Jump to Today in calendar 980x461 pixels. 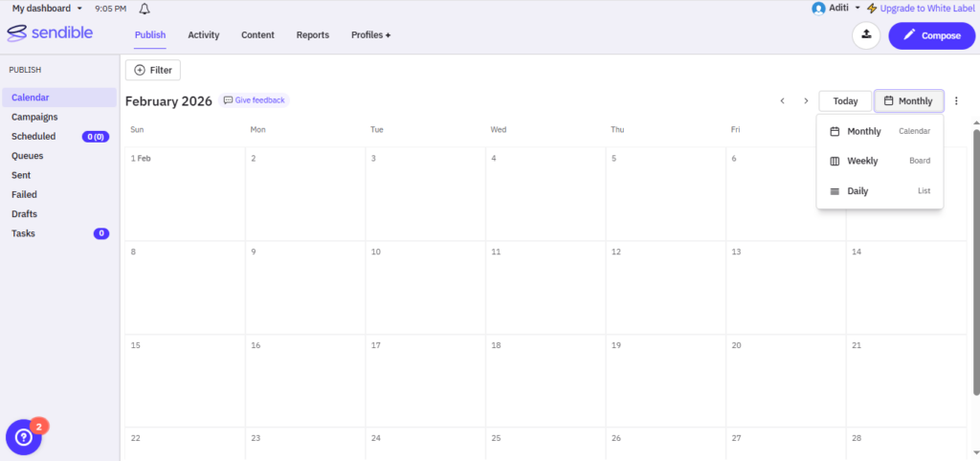[x=845, y=101]
